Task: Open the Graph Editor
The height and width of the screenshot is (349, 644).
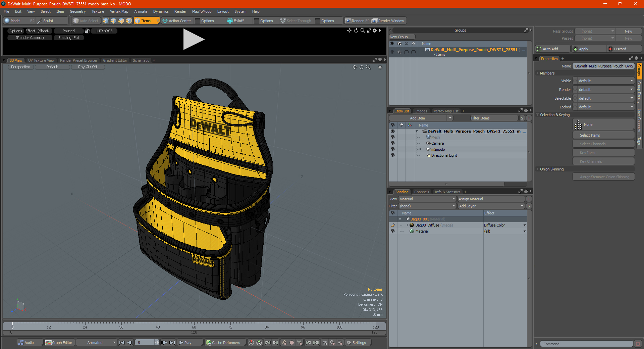Action: (x=59, y=343)
